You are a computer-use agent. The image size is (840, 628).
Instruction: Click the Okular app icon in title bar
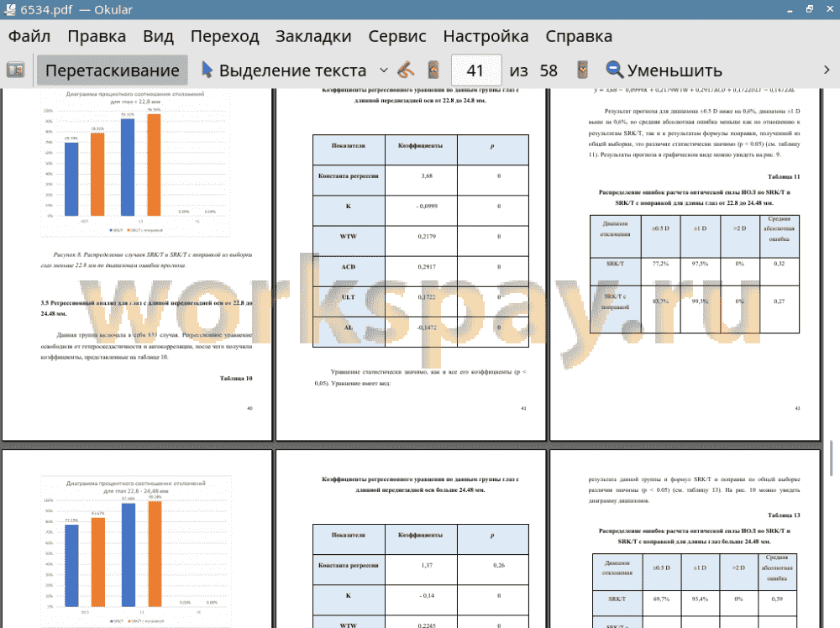(x=9, y=9)
